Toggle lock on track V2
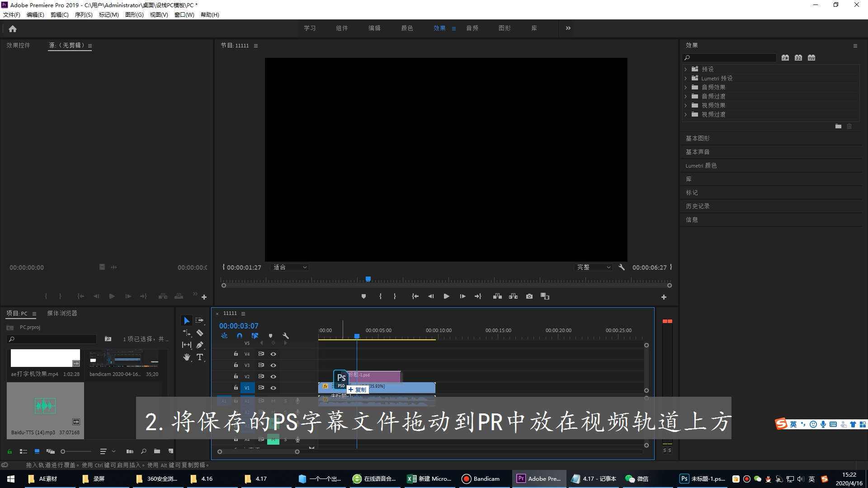 point(236,376)
